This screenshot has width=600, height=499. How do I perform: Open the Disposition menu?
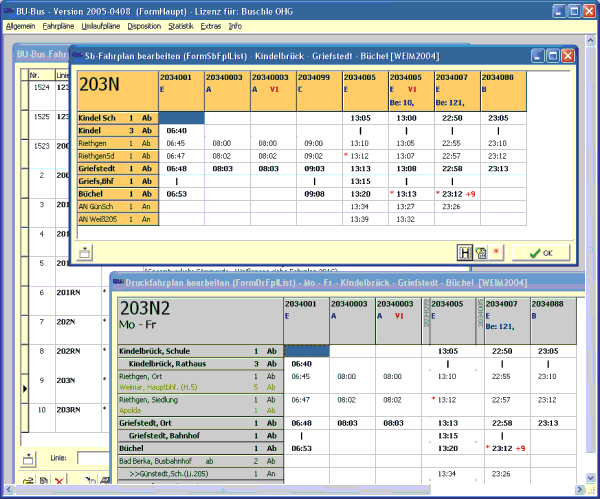(146, 24)
